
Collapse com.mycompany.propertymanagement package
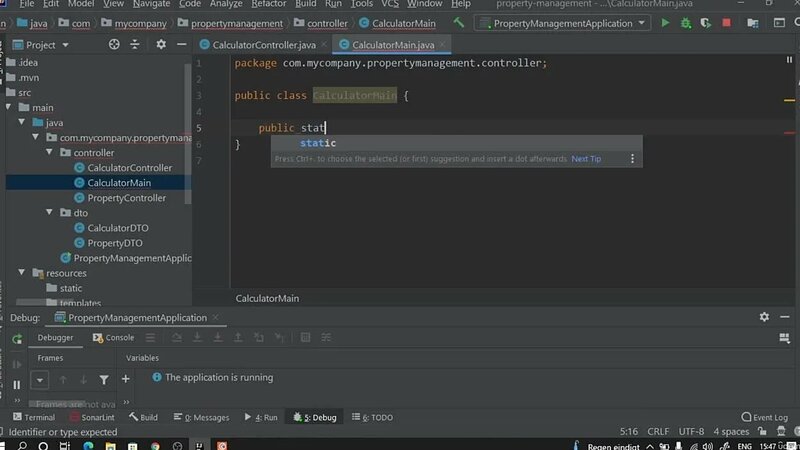[x=36, y=137]
